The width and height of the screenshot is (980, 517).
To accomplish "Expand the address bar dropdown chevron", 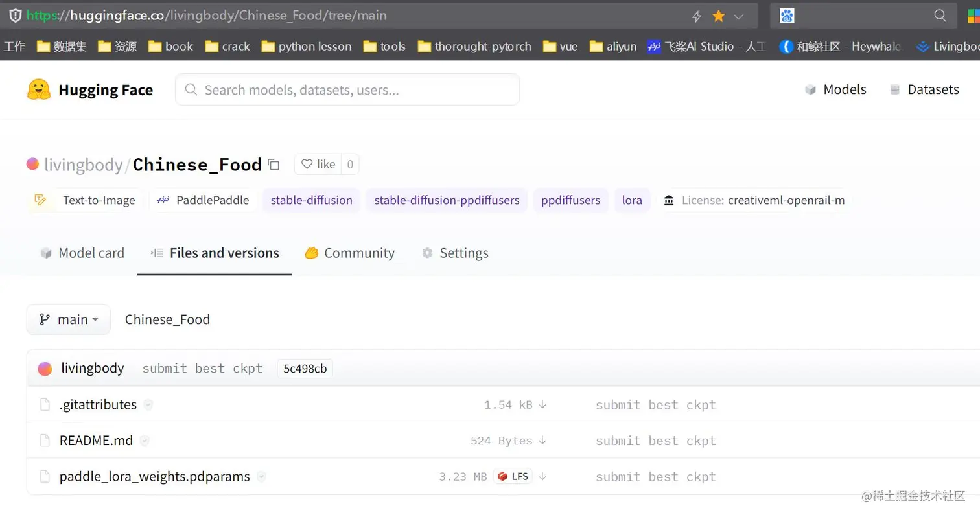I will coord(738,16).
